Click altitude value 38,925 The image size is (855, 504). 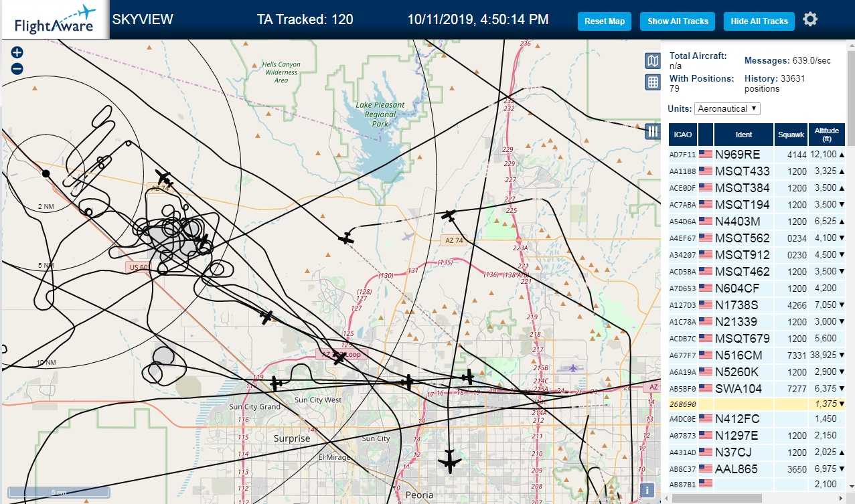tap(824, 355)
